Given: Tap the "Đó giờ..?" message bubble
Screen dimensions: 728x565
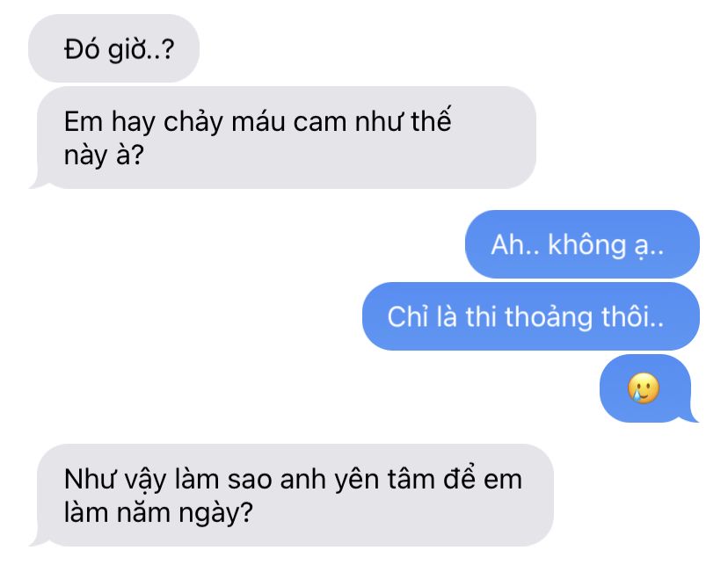Looking at the screenshot, I should 113,48.
